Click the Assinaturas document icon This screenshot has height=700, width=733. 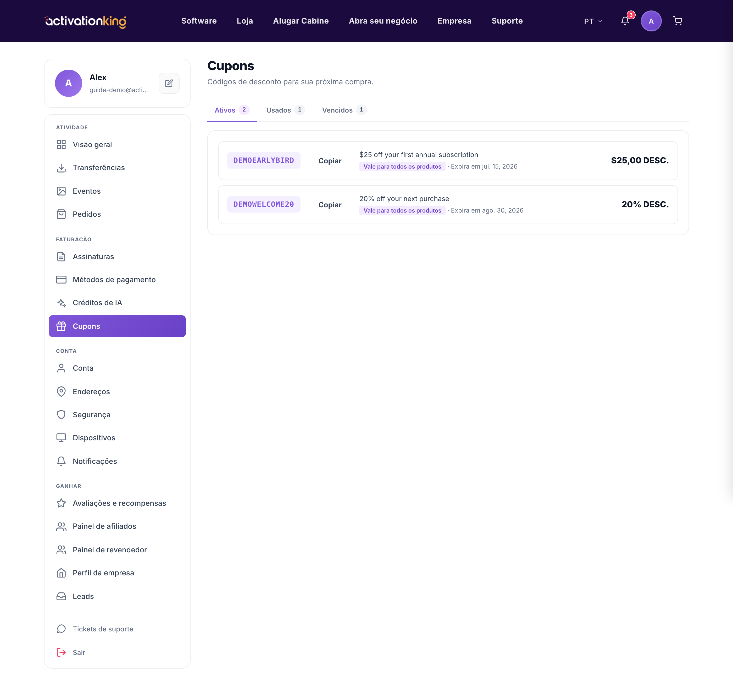(x=61, y=256)
